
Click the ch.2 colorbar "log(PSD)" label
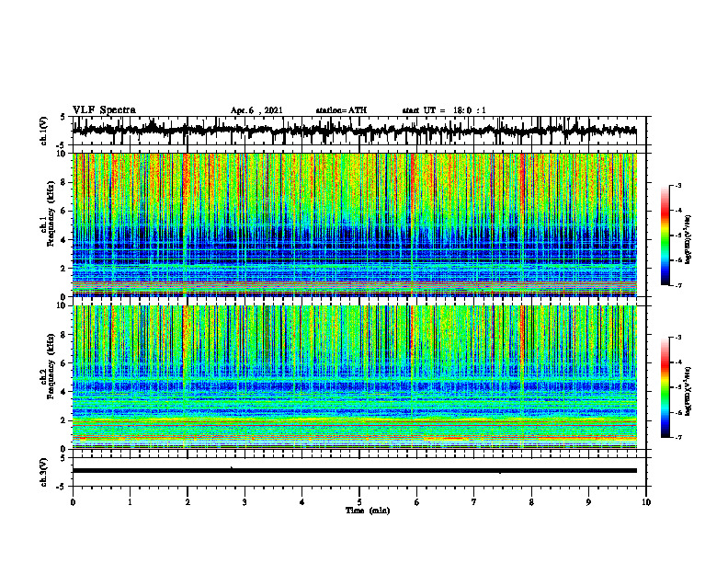click(x=688, y=390)
